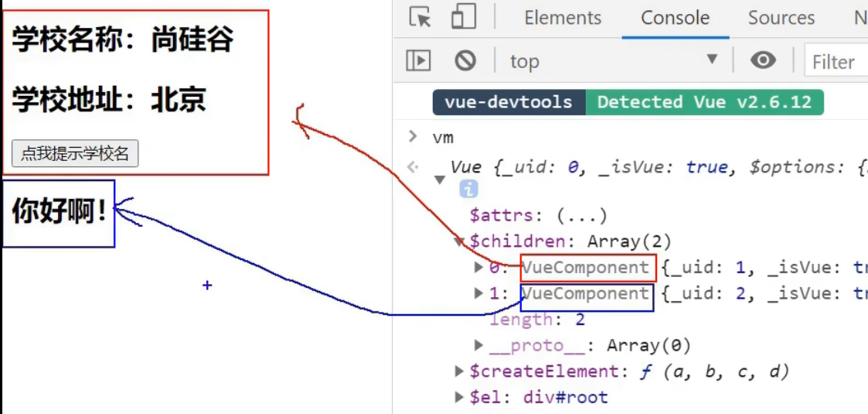
Task: Expand the first VueComponent at index 0
Action: coord(479,268)
